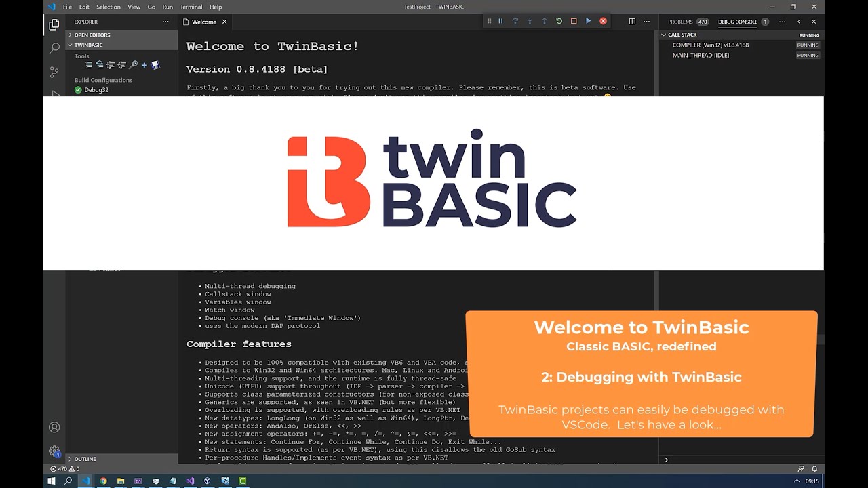This screenshot has width=868, height=488.
Task: Open Chrome from the taskbar
Action: coord(103,481)
